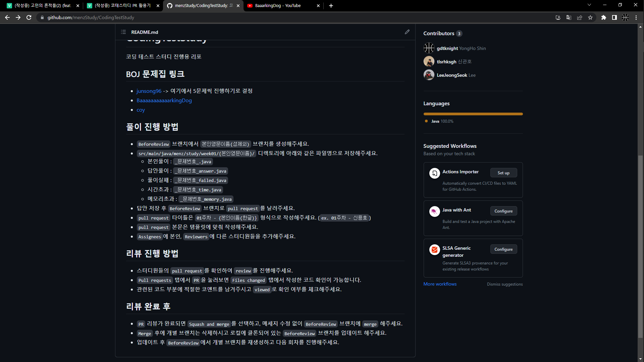Click Set up for Actions Importer
Image resolution: width=644 pixels, height=362 pixels.
point(503,173)
